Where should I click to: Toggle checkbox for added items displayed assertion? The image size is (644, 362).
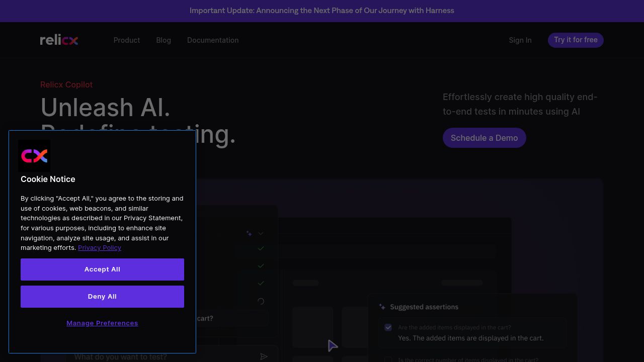point(388,327)
